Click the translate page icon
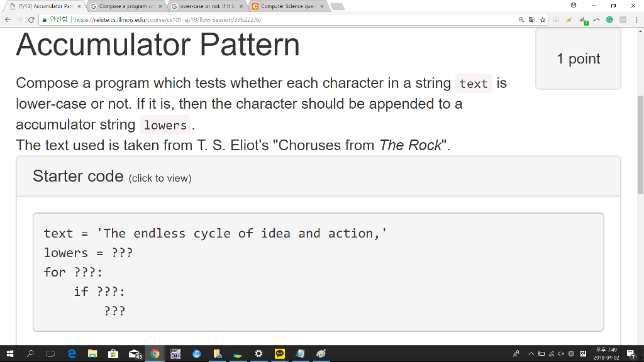The image size is (644, 362). pos(532,19)
